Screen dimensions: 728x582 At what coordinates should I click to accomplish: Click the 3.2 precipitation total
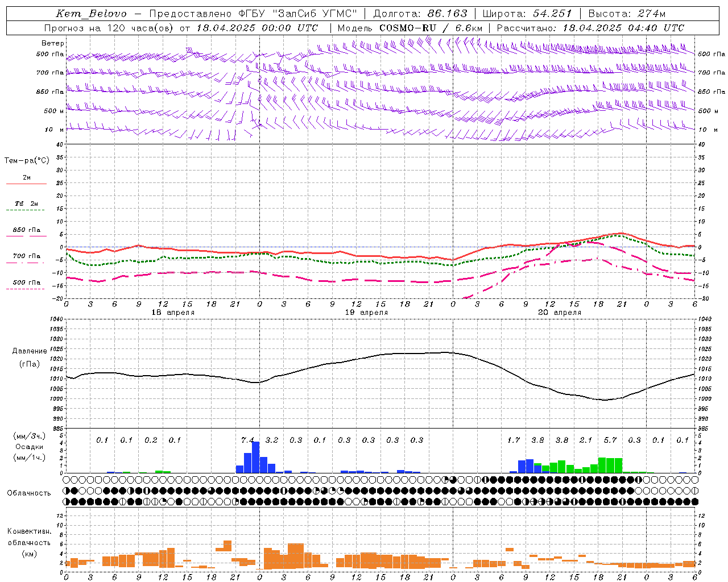[272, 440]
